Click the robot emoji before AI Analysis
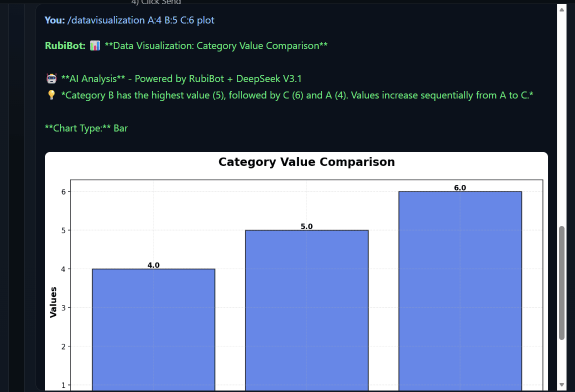 click(51, 79)
